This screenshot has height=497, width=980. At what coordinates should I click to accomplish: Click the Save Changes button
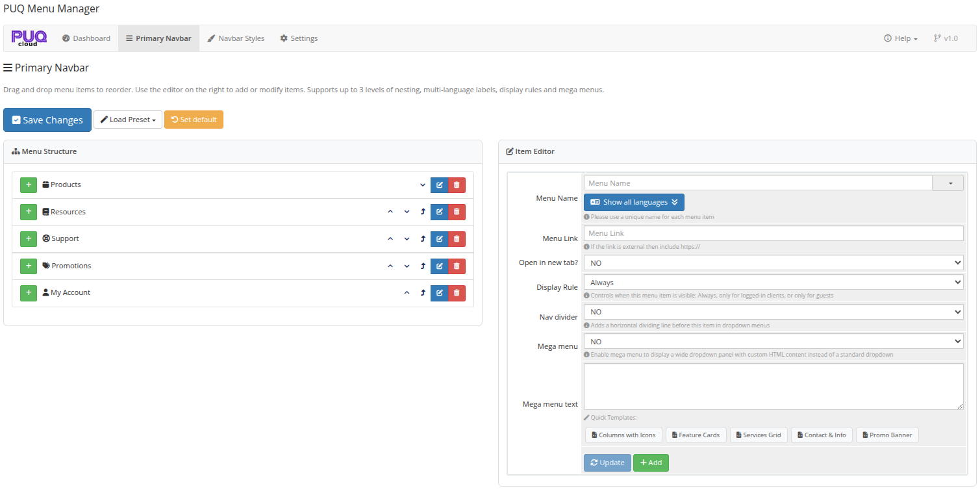[x=47, y=120]
